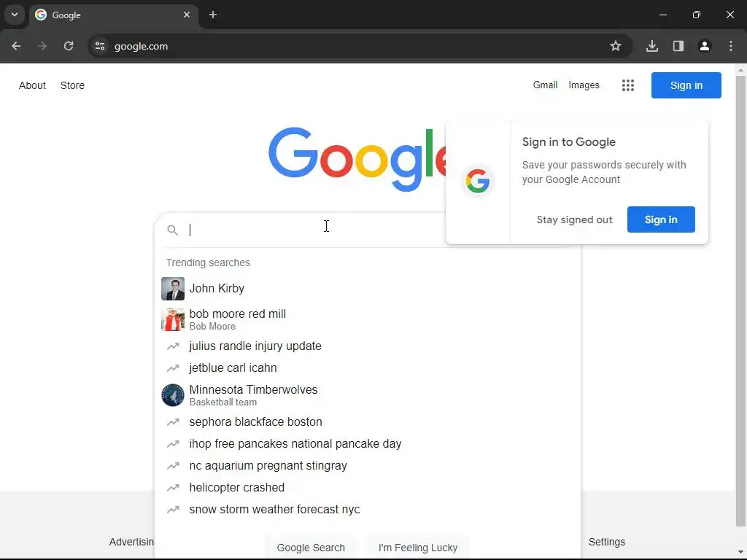Viewport: 747px width, 560px height.
Task: Click the Google Search button
Action: 311,548
